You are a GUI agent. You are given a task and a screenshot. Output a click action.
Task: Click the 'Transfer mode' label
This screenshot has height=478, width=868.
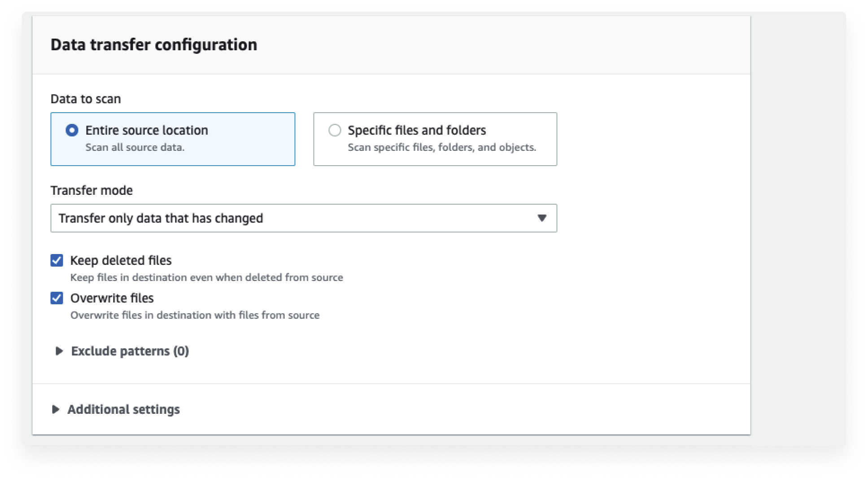[x=92, y=190]
